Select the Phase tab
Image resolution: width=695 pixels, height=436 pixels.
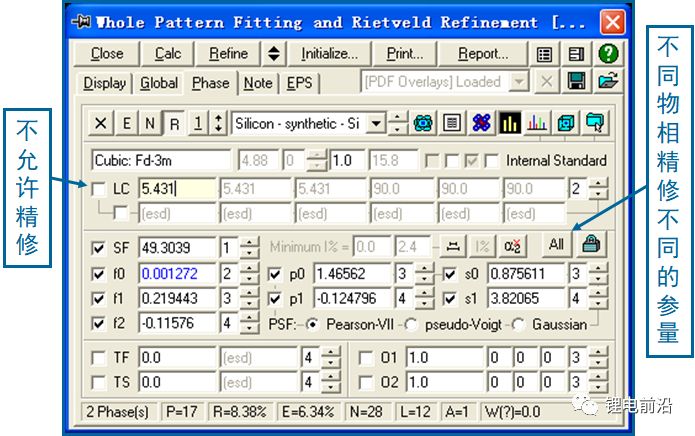pos(211,83)
